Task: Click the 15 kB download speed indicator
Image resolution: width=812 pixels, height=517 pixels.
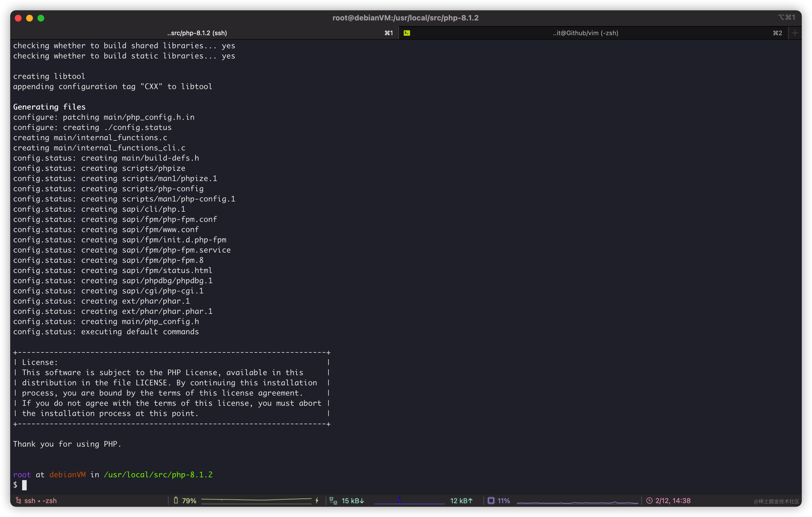Action: 353,501
